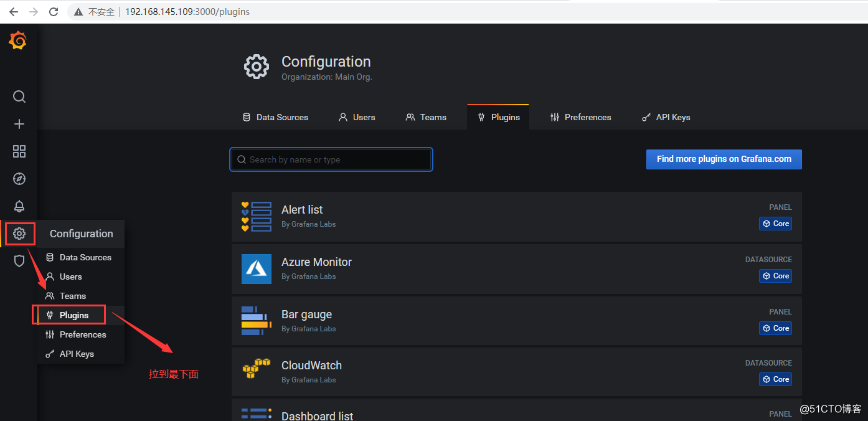Switch to the Teams tab
This screenshot has width=868, height=421.
tap(426, 117)
